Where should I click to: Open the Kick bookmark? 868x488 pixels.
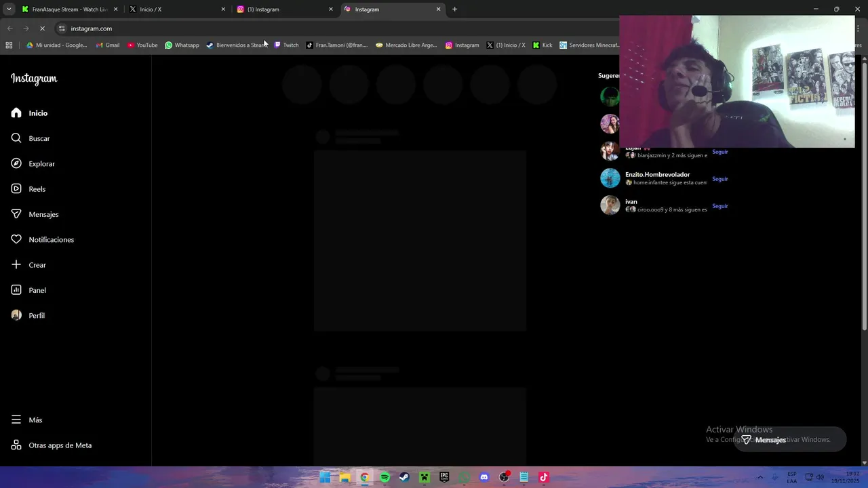click(542, 45)
